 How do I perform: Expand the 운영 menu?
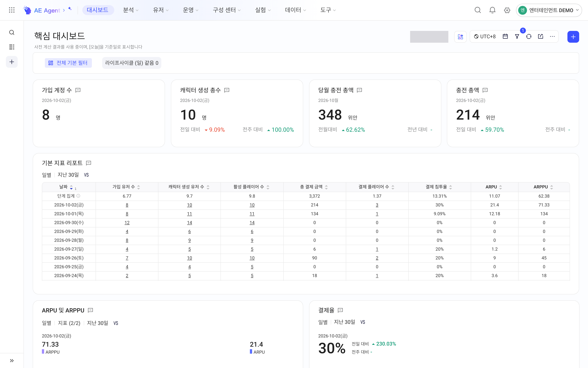pyautogui.click(x=191, y=10)
